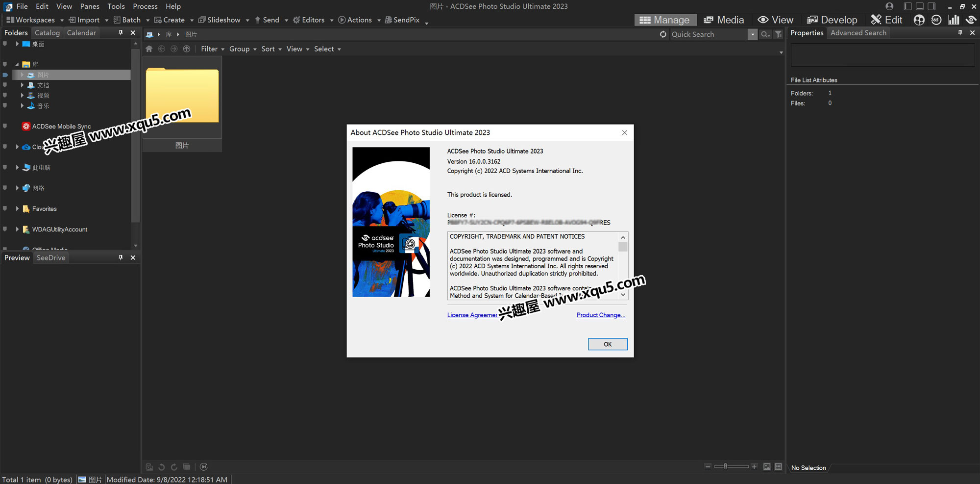Click details list view icon at bottom

coord(778,467)
